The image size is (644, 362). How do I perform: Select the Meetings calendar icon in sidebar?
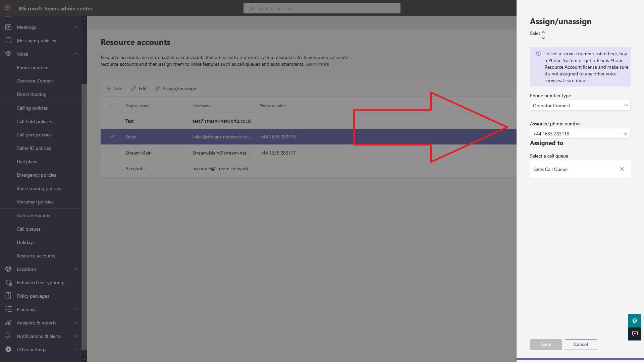8,27
